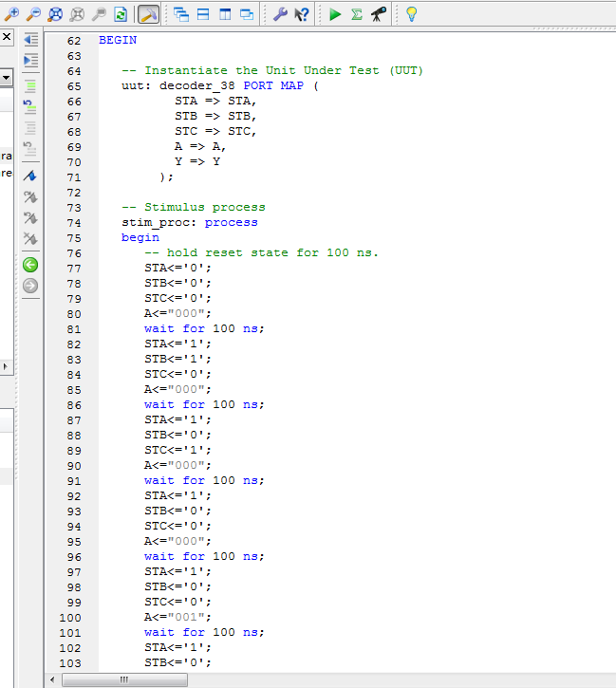
Task: Tile windows vertically with the toolbar icon
Action: [225, 14]
